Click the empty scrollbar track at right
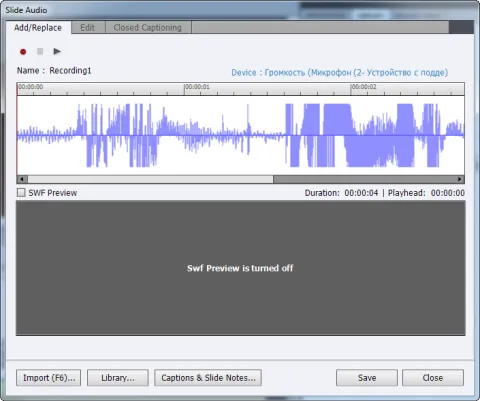 (364, 179)
